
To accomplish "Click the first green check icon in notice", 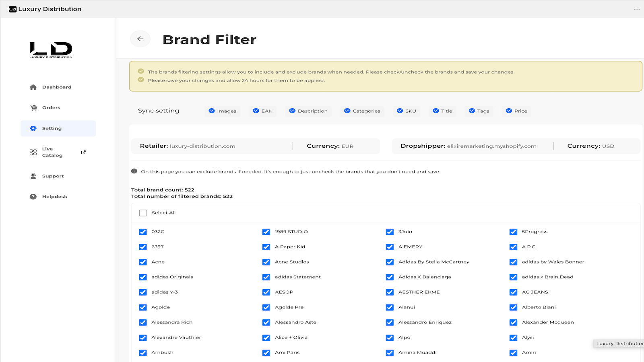I will pyautogui.click(x=141, y=71).
